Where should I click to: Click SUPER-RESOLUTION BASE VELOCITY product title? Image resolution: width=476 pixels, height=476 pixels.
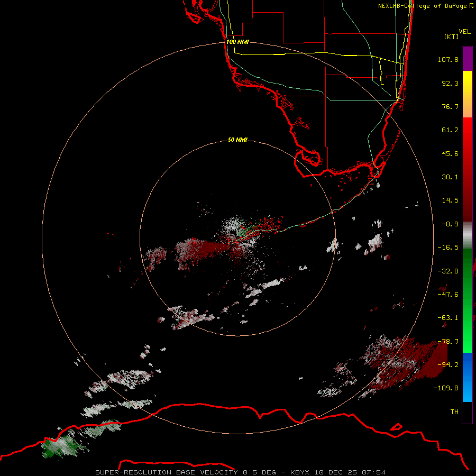[x=167, y=472]
